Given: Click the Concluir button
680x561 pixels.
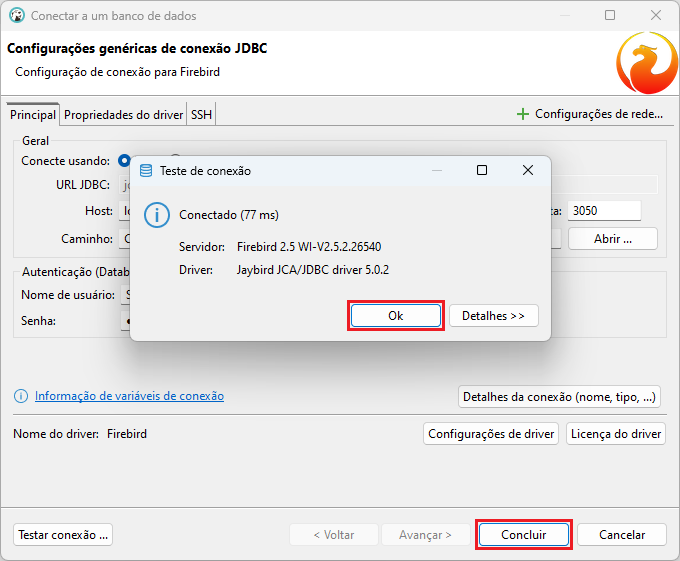Looking at the screenshot, I should 523,535.
